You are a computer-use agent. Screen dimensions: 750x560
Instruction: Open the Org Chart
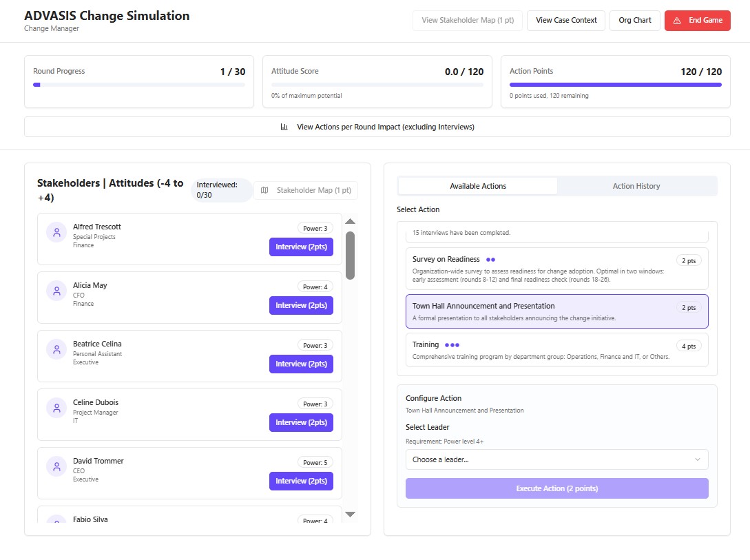(x=635, y=21)
